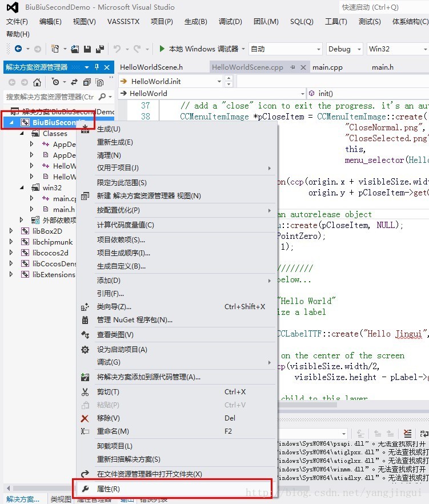The height and width of the screenshot is (504, 429).
Task: Open the 调试(D) menu
Action: tap(230, 22)
